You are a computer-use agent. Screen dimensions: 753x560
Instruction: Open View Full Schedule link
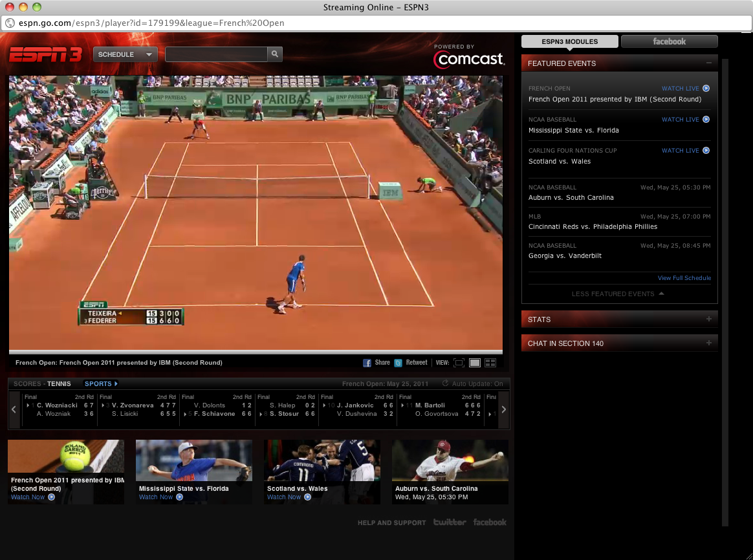click(684, 278)
